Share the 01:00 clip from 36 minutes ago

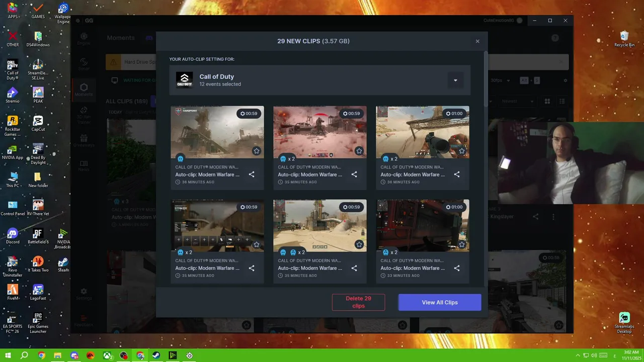coord(457,174)
